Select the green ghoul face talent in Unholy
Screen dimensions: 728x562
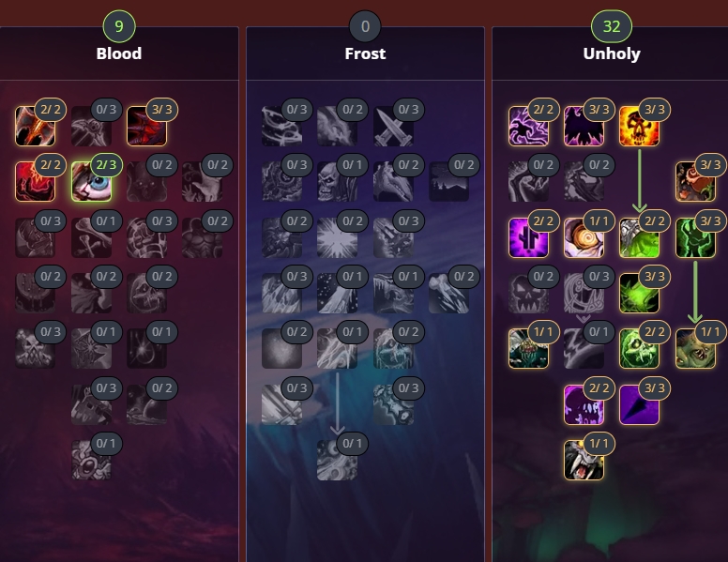(695, 349)
